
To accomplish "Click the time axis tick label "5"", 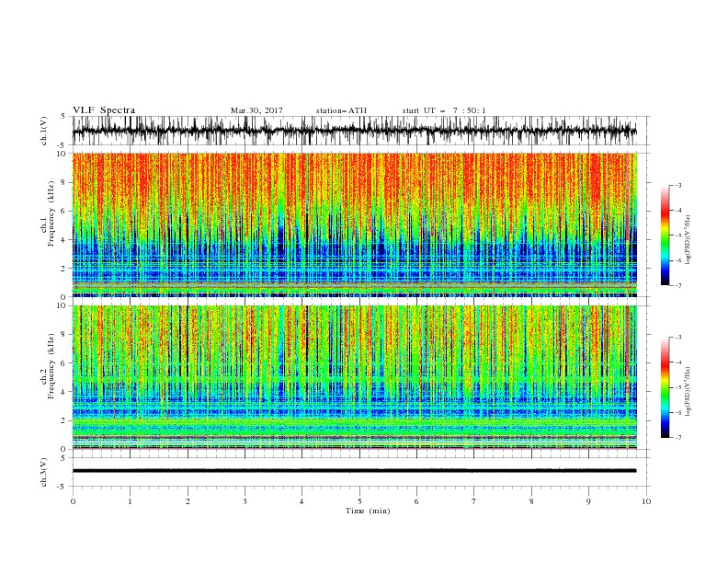I will coord(359,501).
